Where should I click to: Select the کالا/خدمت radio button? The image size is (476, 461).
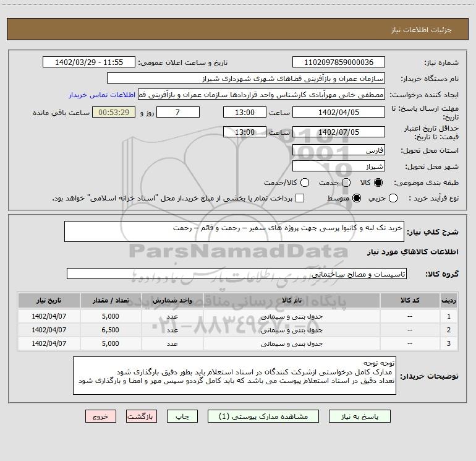click(305, 183)
